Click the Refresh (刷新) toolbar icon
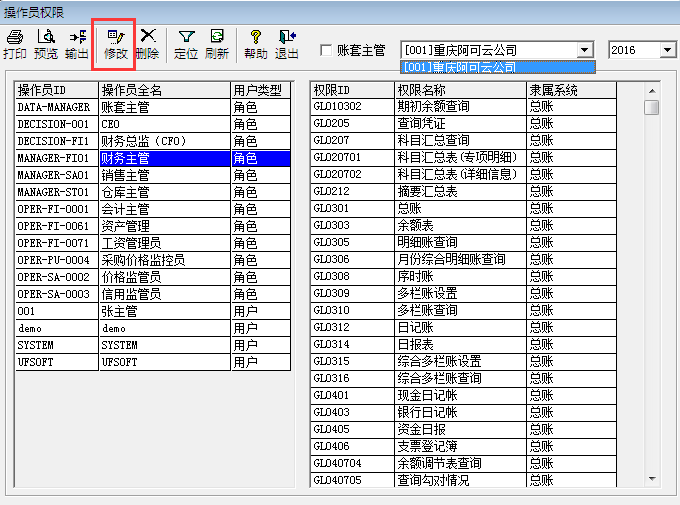The width and height of the screenshot is (680, 505). click(x=217, y=44)
